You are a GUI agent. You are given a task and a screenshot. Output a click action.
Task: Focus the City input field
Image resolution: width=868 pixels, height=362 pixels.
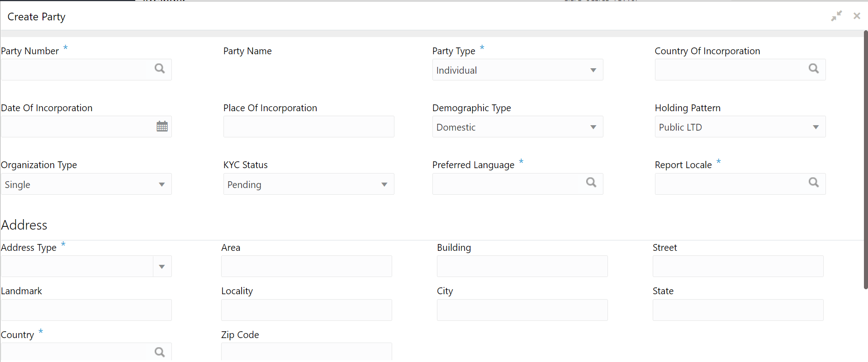pos(522,310)
